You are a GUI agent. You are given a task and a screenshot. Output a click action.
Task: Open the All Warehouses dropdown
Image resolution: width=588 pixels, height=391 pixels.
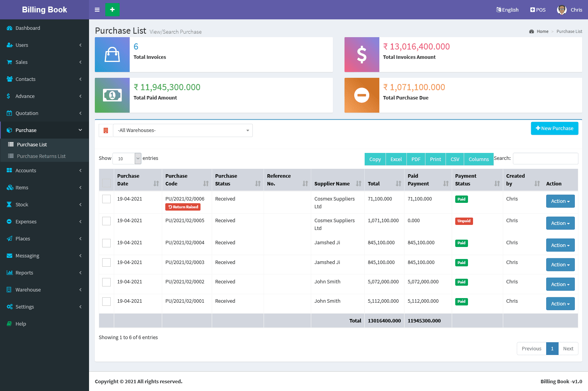[x=183, y=130]
